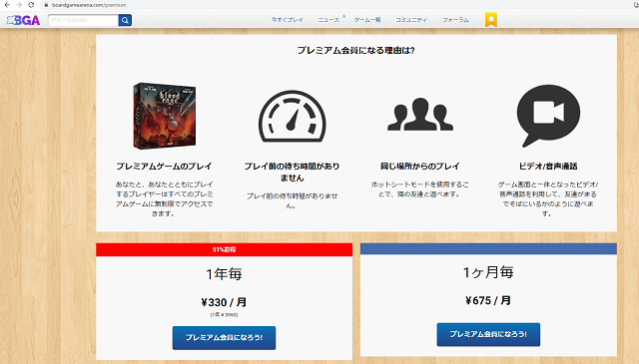Click the hot-seat mode description text
The width and height of the screenshot is (639, 364).
(x=420, y=189)
